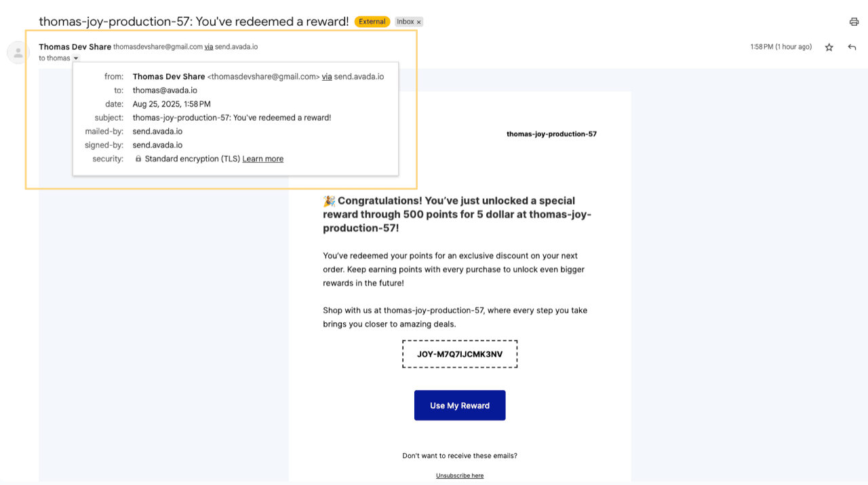868x485 pixels.
Task: Click the Thomas Dev Share sender name in header
Action: point(75,47)
